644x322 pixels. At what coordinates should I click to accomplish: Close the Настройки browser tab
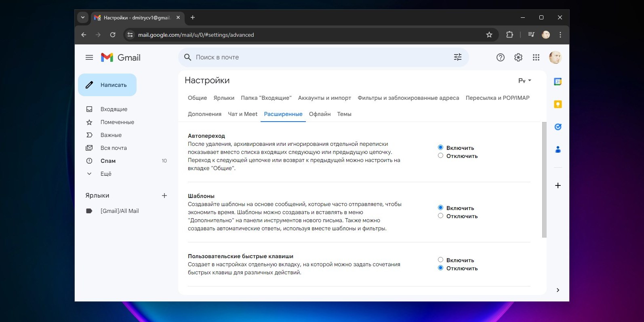coord(178,17)
